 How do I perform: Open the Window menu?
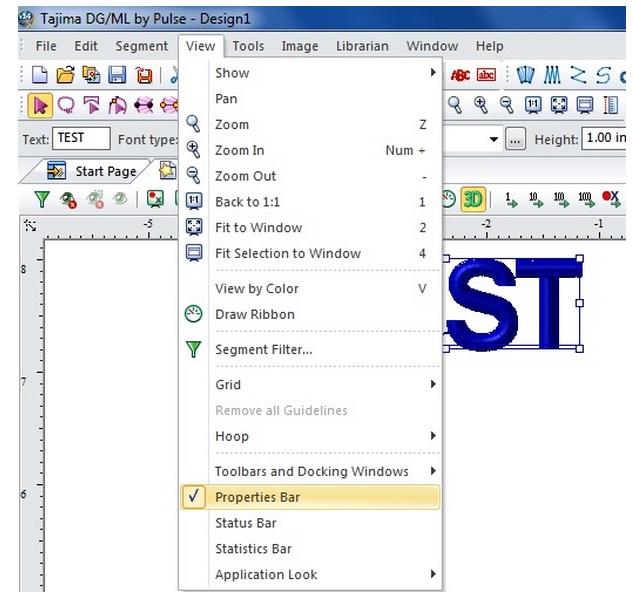(x=432, y=46)
